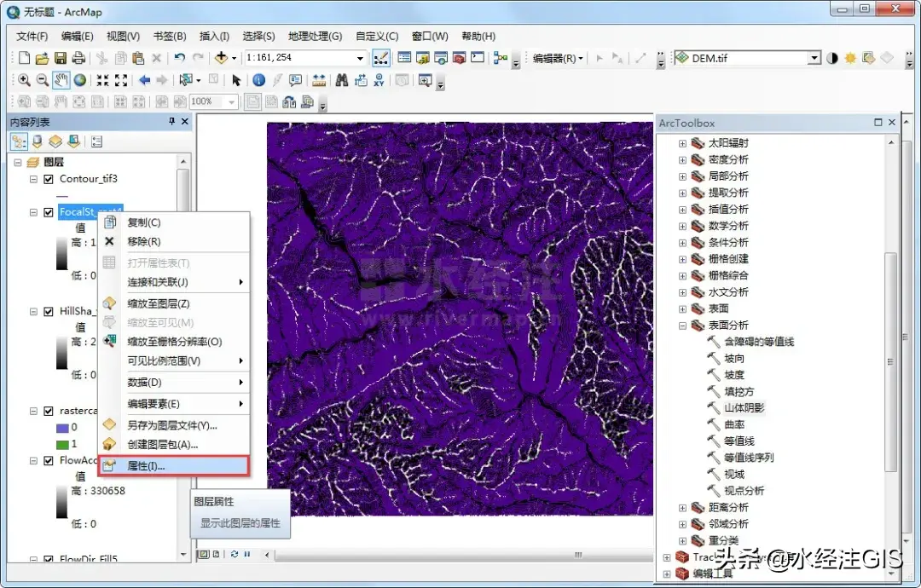This screenshot has width=921, height=588.
Task: Choose 属性(I)... from the context menu
Action: pyautogui.click(x=146, y=466)
